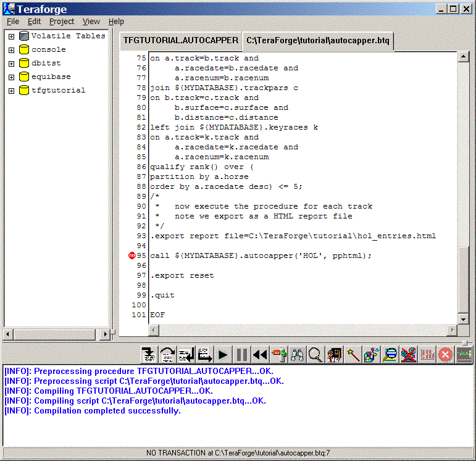Image resolution: width=476 pixels, height=461 pixels.
Task: Expand the console database node
Action: 11,50
